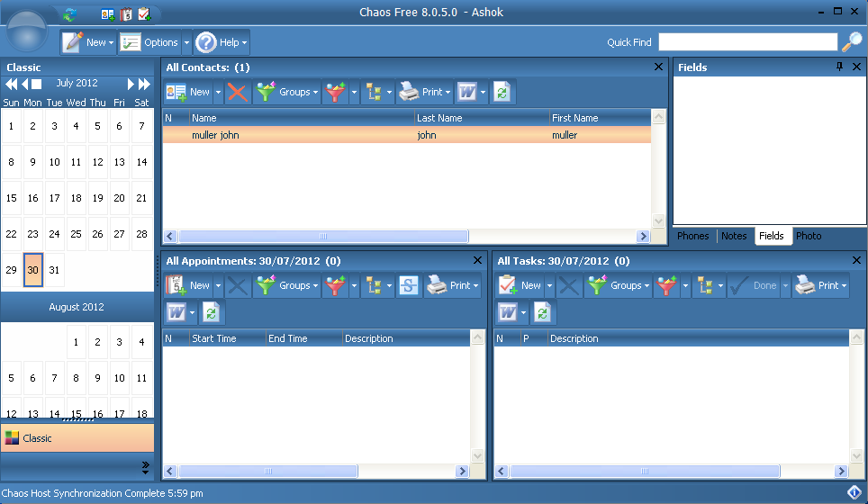Go to previous month in calendar

click(25, 84)
